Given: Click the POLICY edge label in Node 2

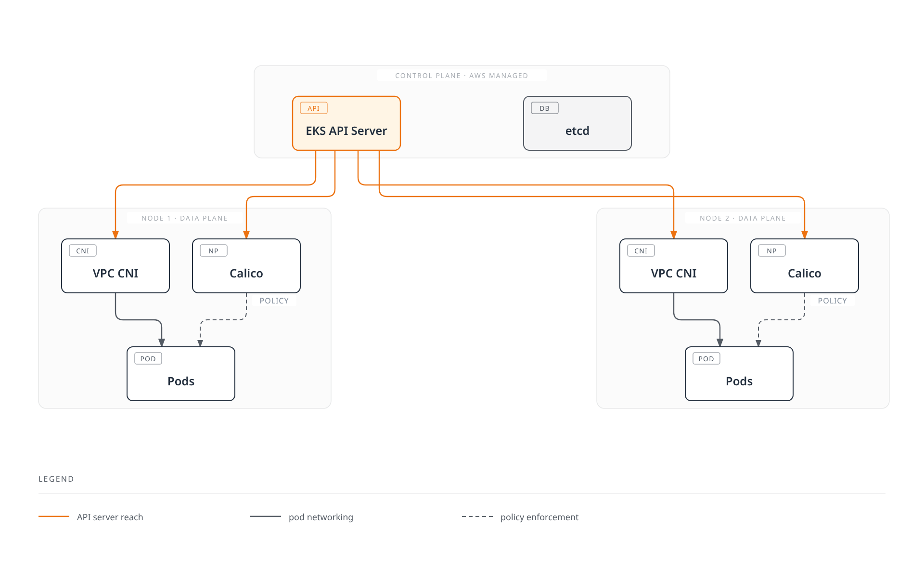Looking at the screenshot, I should tap(833, 301).
